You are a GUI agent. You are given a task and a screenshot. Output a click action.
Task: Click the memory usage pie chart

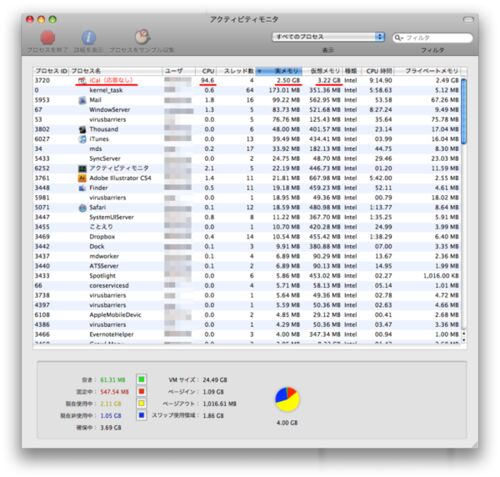[x=287, y=399]
